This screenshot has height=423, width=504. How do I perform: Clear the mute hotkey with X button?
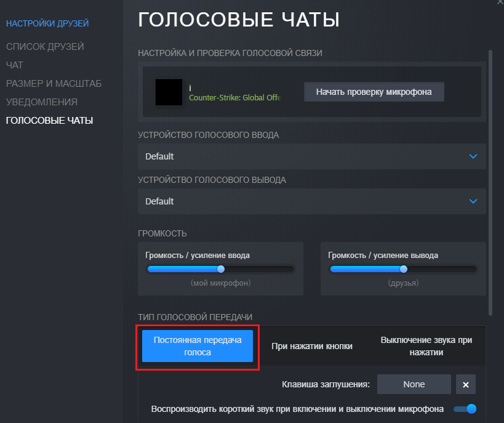pyautogui.click(x=465, y=384)
